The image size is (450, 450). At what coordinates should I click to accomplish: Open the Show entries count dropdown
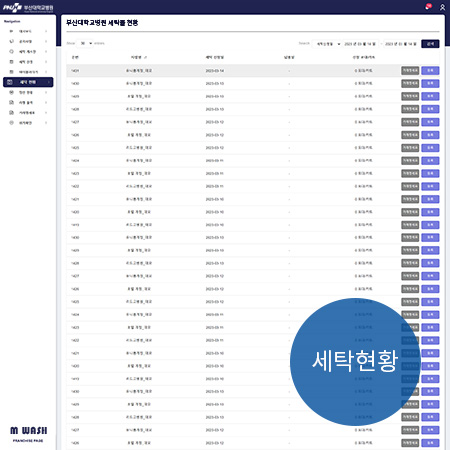(x=85, y=43)
